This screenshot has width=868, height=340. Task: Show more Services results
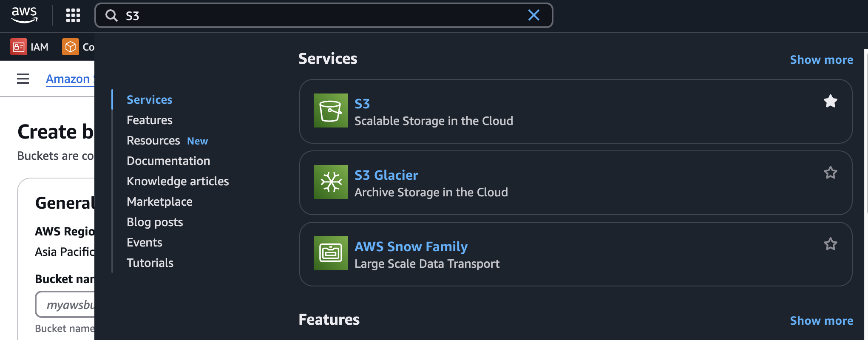click(x=821, y=60)
